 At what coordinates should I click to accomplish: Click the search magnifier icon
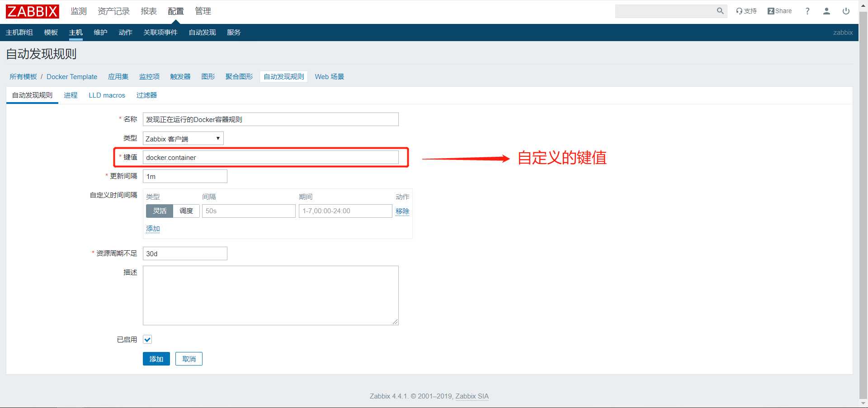click(x=720, y=11)
